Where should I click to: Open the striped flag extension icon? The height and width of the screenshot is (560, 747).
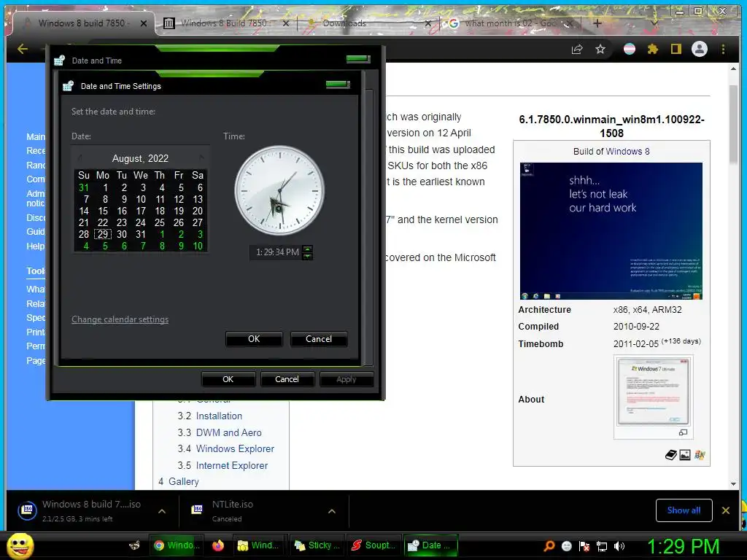[630, 49]
